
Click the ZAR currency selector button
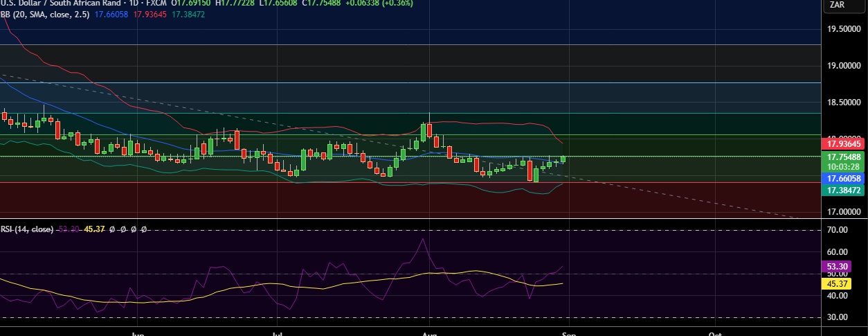coord(836,5)
